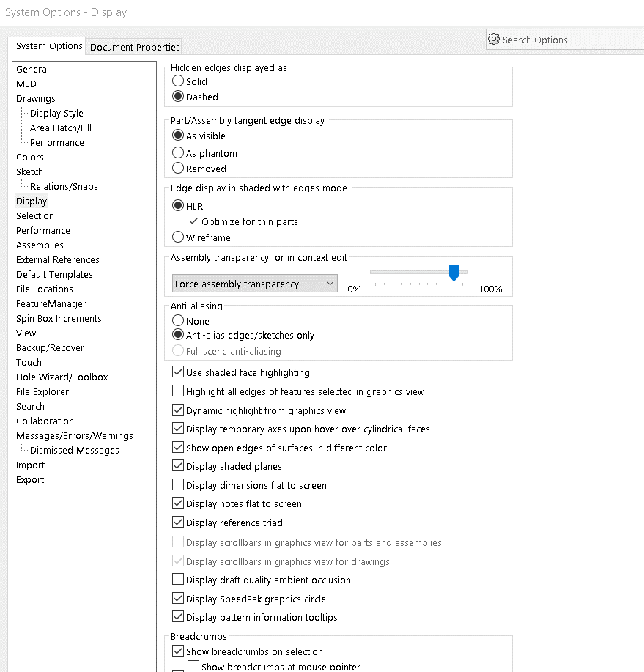Toggle Display pattern information tooltips

click(x=178, y=617)
